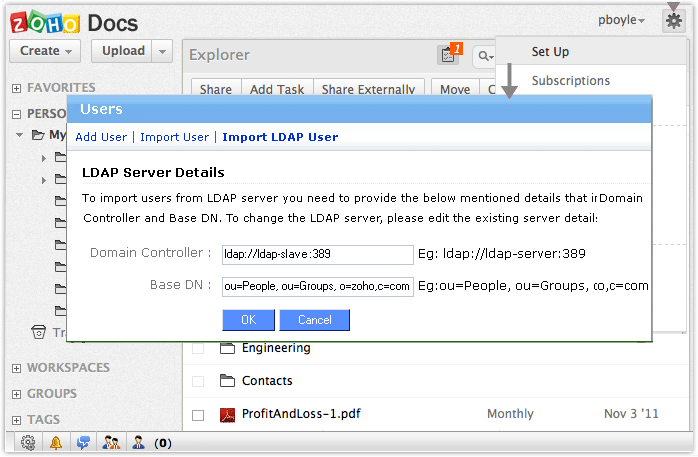Tick the Contacts folder checkbox
The height and width of the screenshot is (457, 698).
tap(198, 381)
